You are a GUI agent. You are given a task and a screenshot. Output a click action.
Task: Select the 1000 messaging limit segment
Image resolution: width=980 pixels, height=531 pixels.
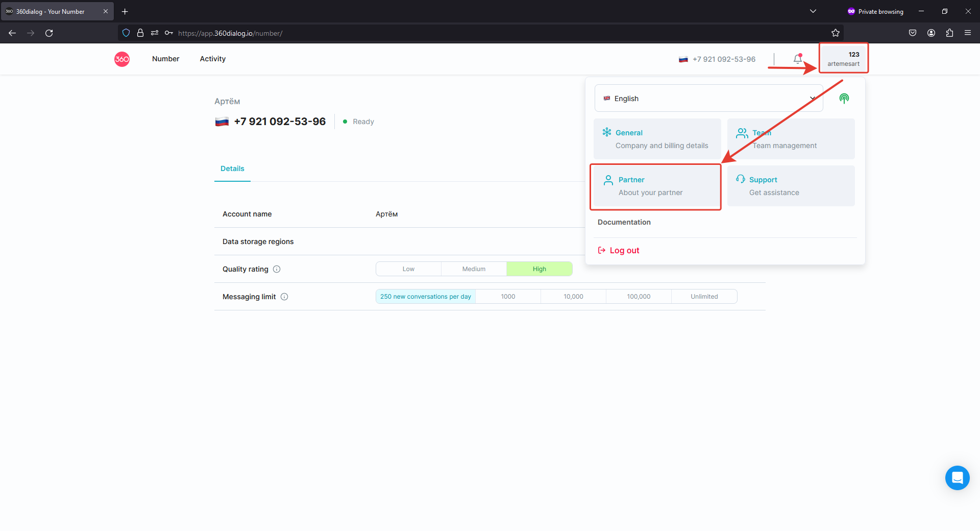pos(508,297)
